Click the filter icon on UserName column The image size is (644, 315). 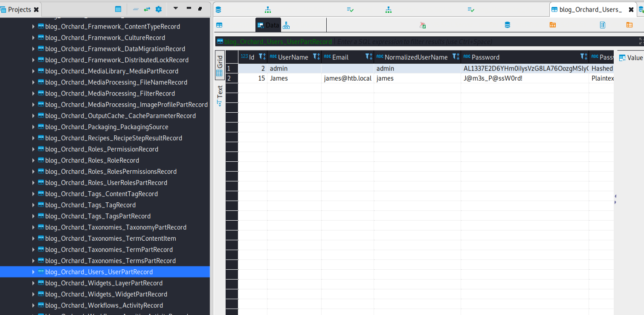coord(316,57)
